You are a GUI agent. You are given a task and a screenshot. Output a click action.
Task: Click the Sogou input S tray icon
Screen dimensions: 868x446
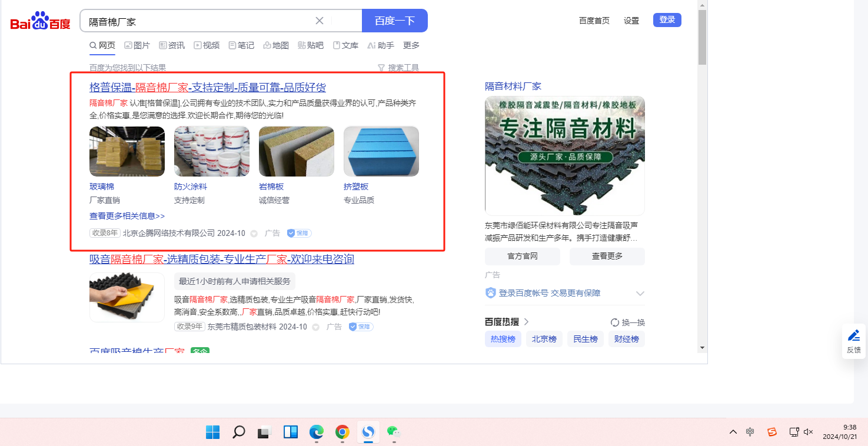(x=772, y=432)
